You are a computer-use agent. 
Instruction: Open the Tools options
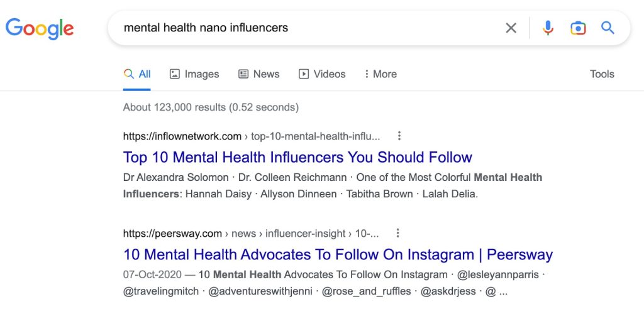click(x=602, y=74)
